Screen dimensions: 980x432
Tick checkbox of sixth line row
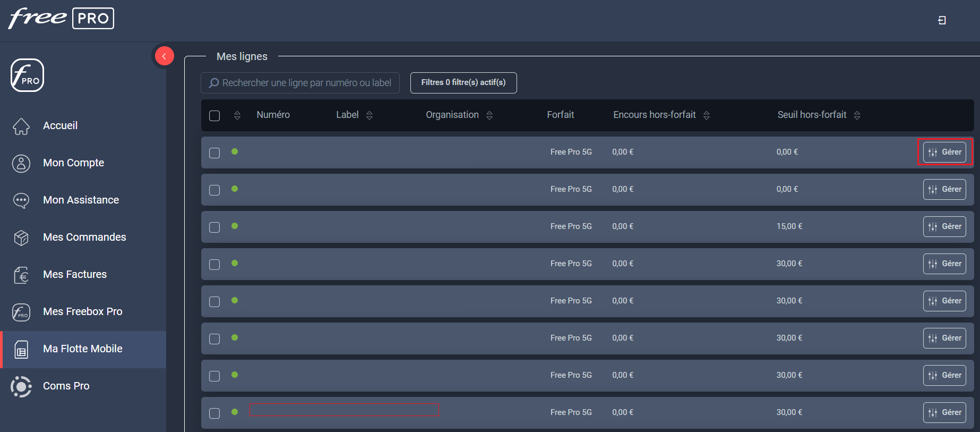click(x=214, y=339)
